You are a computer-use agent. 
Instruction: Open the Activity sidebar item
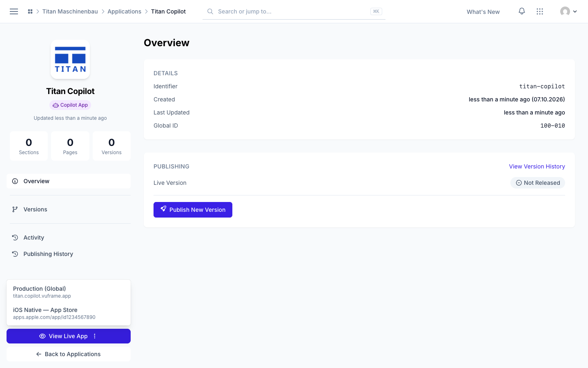coord(69,238)
